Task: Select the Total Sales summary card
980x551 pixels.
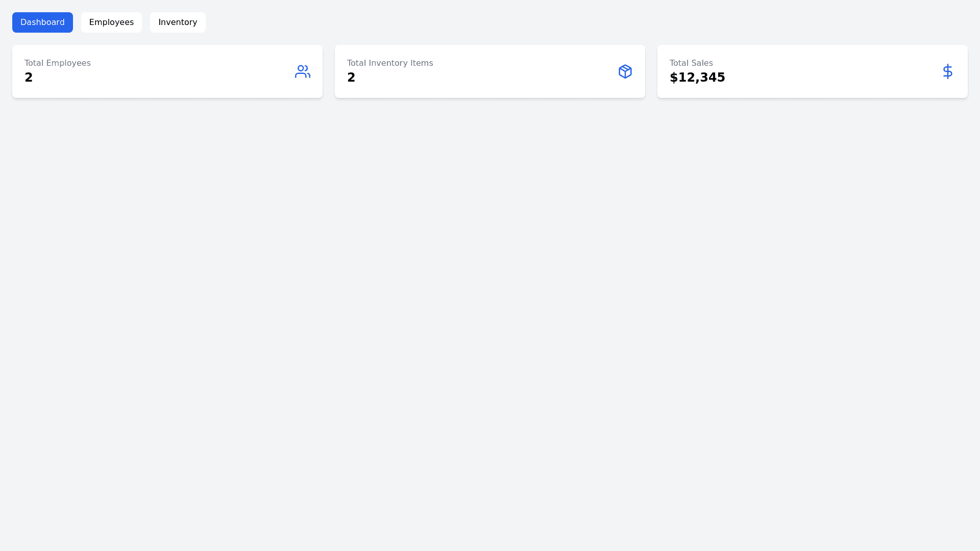Action: [x=813, y=71]
